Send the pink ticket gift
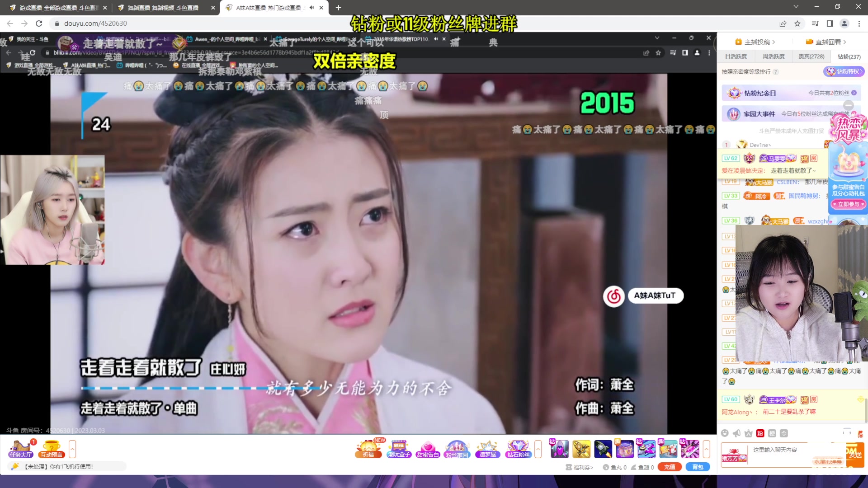 (x=690, y=449)
